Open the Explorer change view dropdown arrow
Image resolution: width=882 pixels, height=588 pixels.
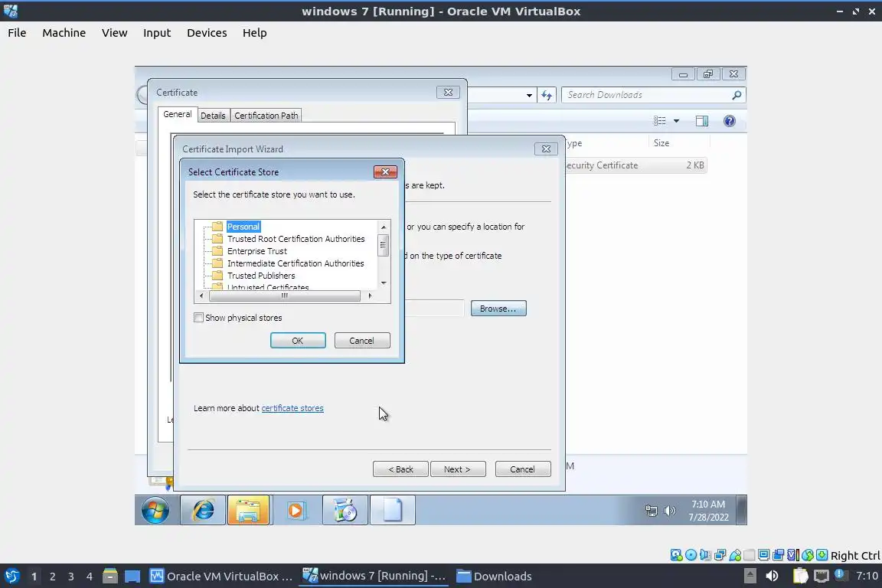(677, 121)
